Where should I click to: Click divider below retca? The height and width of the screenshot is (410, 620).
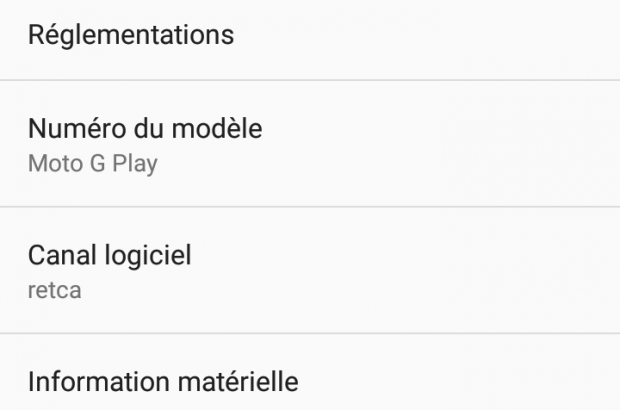click(310, 333)
